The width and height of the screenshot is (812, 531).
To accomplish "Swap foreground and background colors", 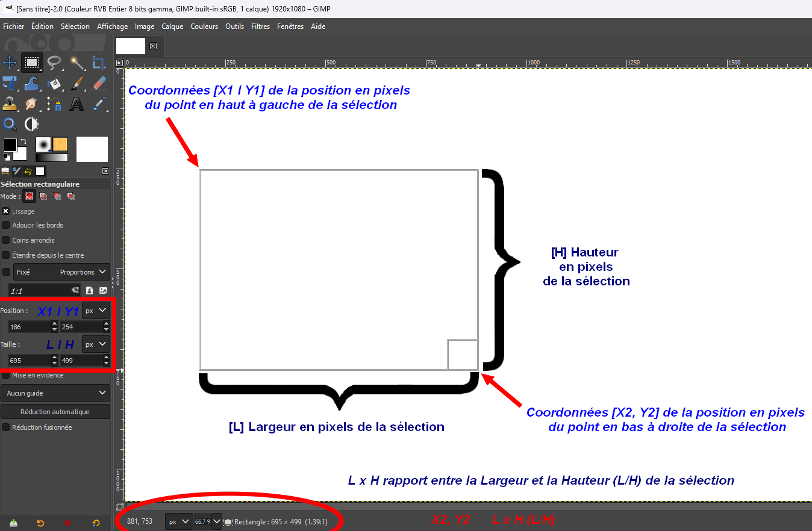I will tap(23, 141).
